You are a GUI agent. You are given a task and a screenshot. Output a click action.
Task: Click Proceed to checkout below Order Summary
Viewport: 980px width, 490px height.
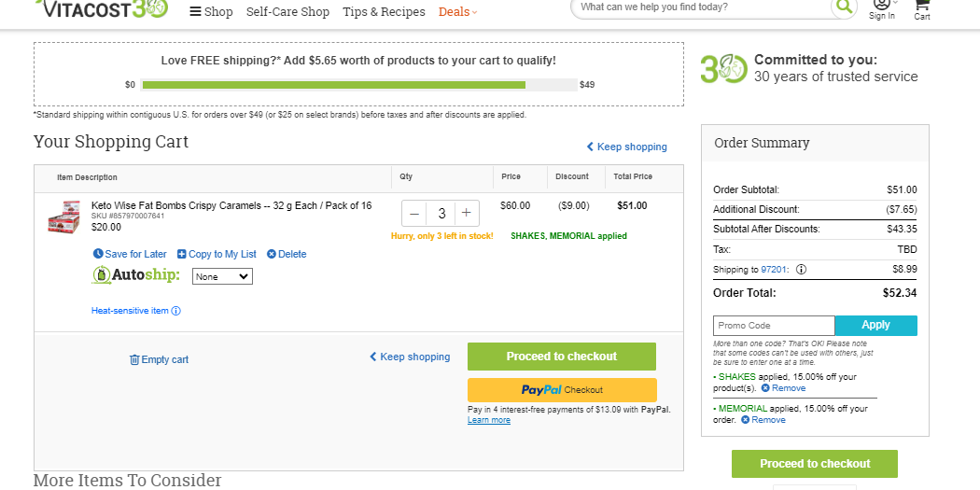point(815,464)
